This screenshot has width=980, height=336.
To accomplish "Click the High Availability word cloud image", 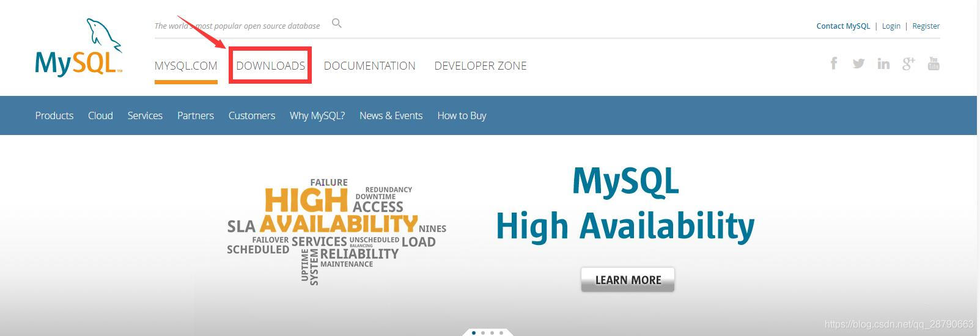I will point(336,231).
